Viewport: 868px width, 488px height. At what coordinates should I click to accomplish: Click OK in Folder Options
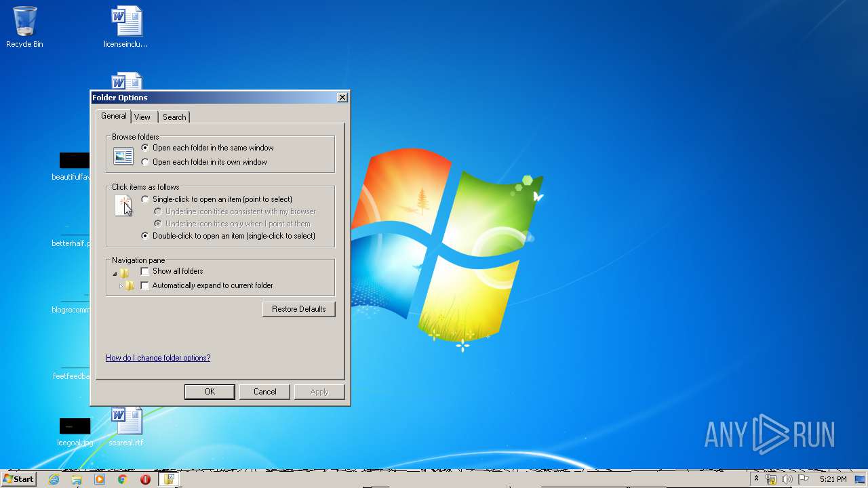pos(210,392)
